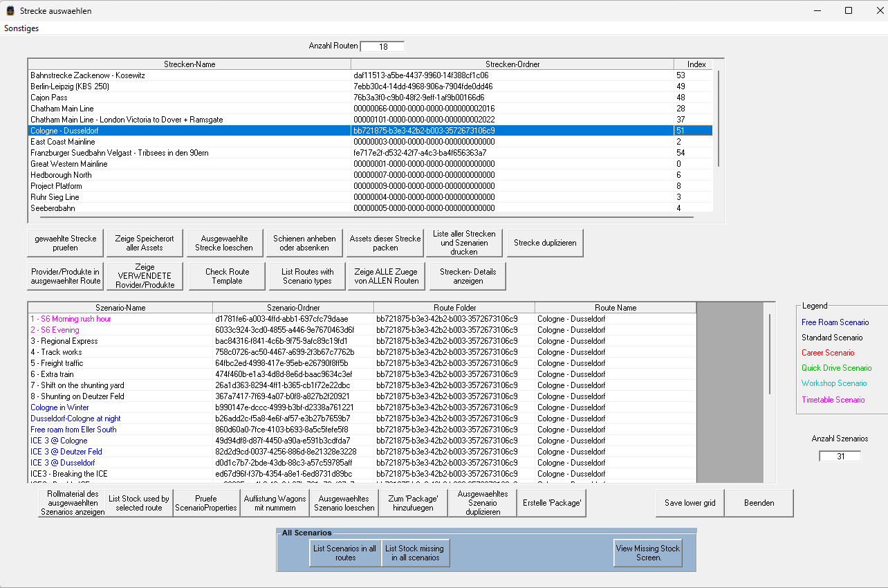Click Assets dieser Strecke packen button
The image size is (888, 588).
[x=385, y=243]
